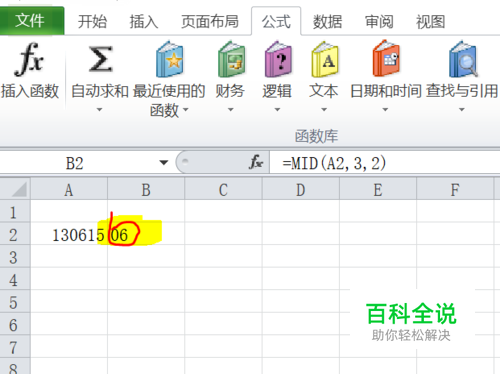The width and height of the screenshot is (500, 374).
Task: Open the 日期和时间 functions icon
Action: pos(386,59)
